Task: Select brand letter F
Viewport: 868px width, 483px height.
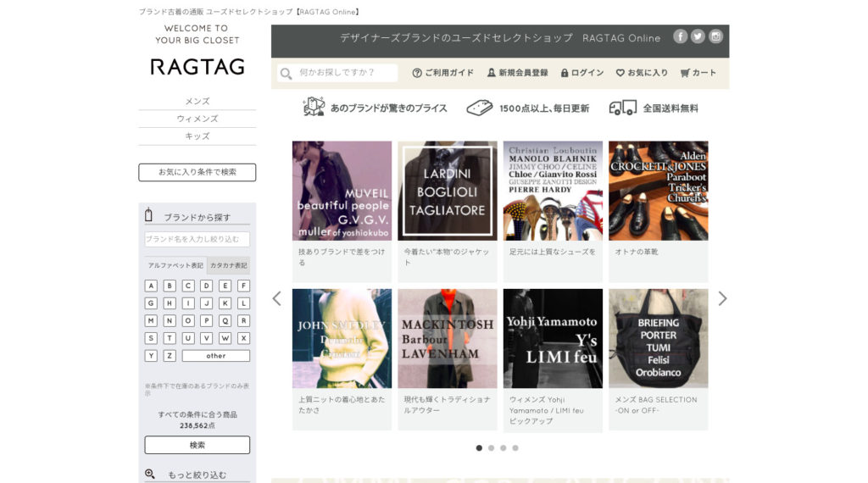Action: 243,286
